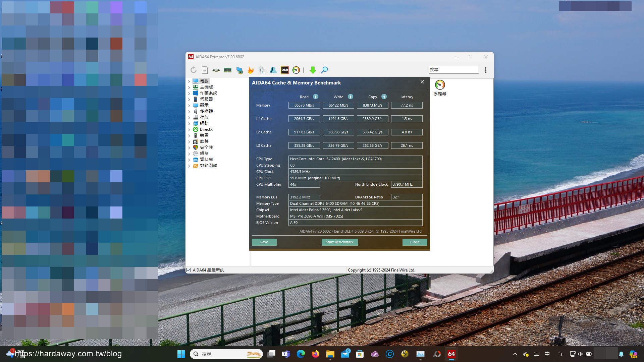Screen dimensions: 644x362
Task: Click the monitor diagnostics toolbar icon
Action: click(x=239, y=70)
